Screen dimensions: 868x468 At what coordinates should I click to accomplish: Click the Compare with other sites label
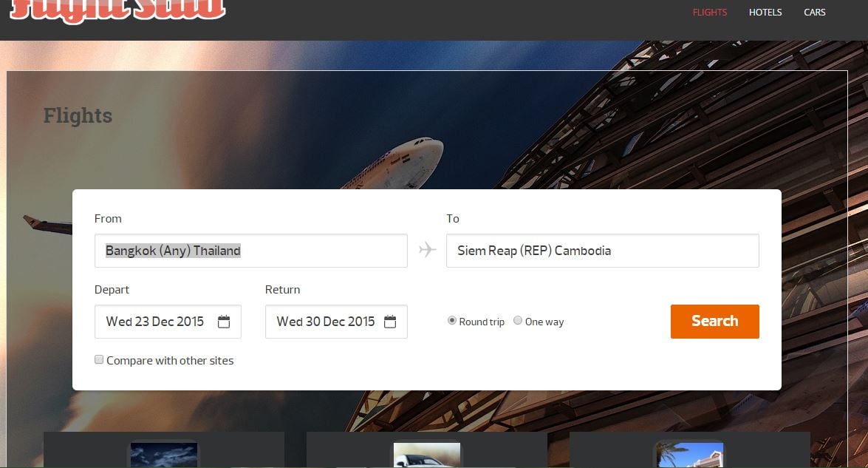[170, 361]
